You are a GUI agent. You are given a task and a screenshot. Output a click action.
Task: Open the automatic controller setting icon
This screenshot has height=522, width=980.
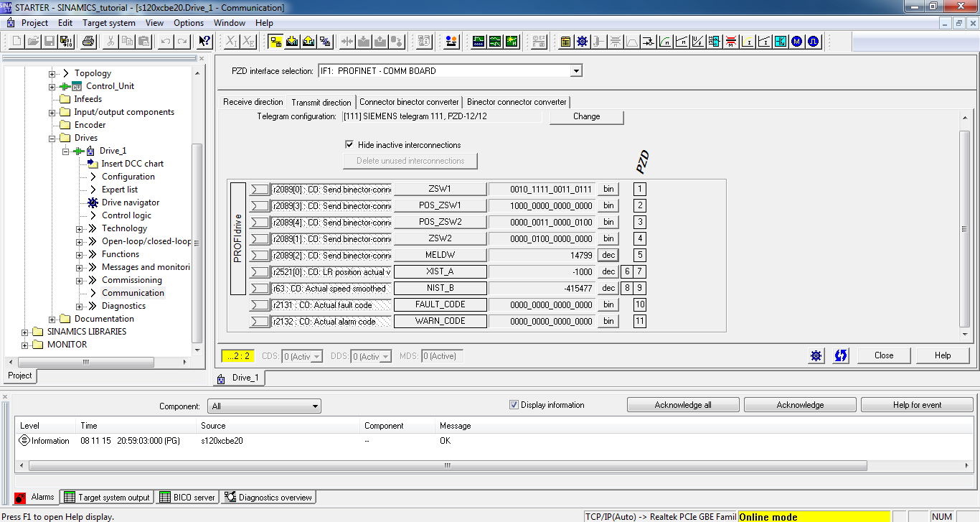(512, 41)
